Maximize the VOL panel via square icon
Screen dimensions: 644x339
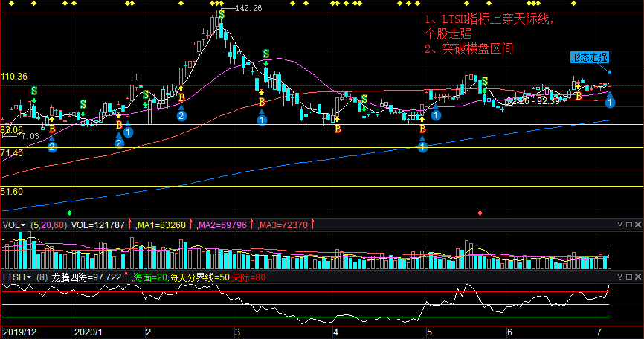pos(629,225)
